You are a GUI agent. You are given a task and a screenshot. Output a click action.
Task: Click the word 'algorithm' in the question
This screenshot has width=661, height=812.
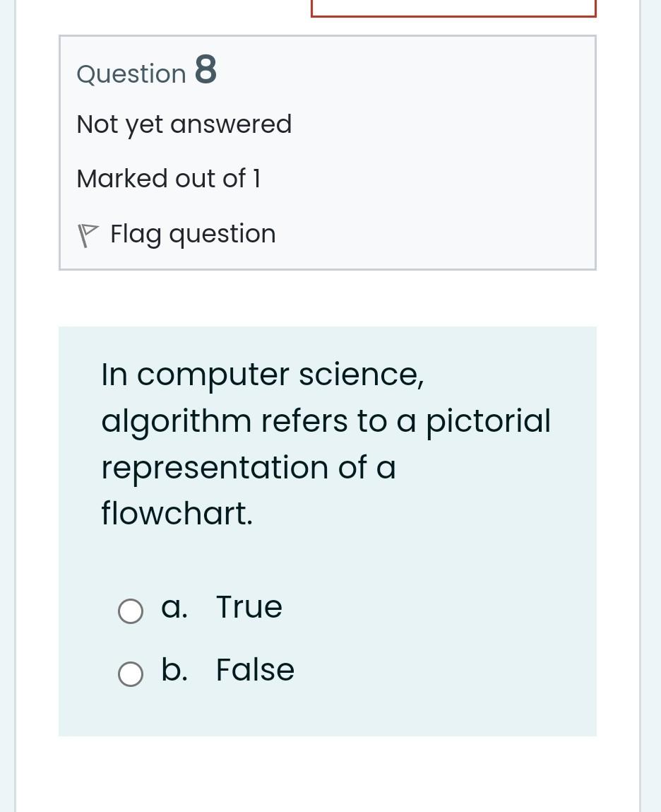(x=176, y=421)
